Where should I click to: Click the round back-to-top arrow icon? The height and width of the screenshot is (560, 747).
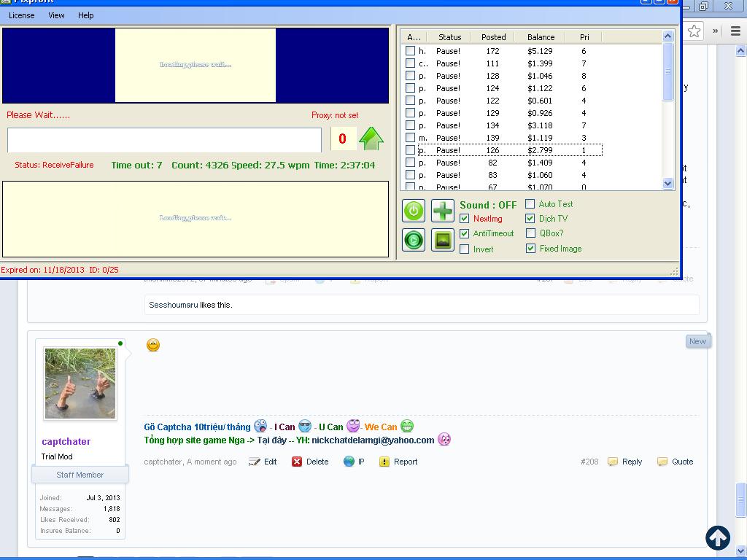pyautogui.click(x=718, y=537)
